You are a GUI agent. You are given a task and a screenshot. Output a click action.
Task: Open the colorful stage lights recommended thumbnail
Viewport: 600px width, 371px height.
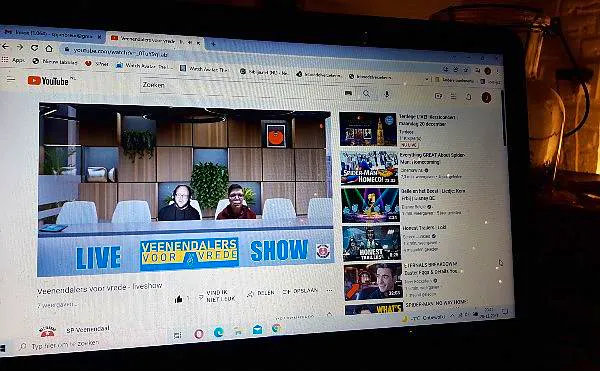pyautogui.click(x=370, y=205)
